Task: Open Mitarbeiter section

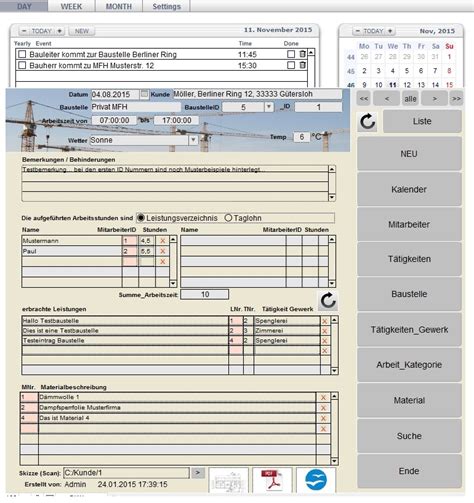Action: [x=409, y=224]
